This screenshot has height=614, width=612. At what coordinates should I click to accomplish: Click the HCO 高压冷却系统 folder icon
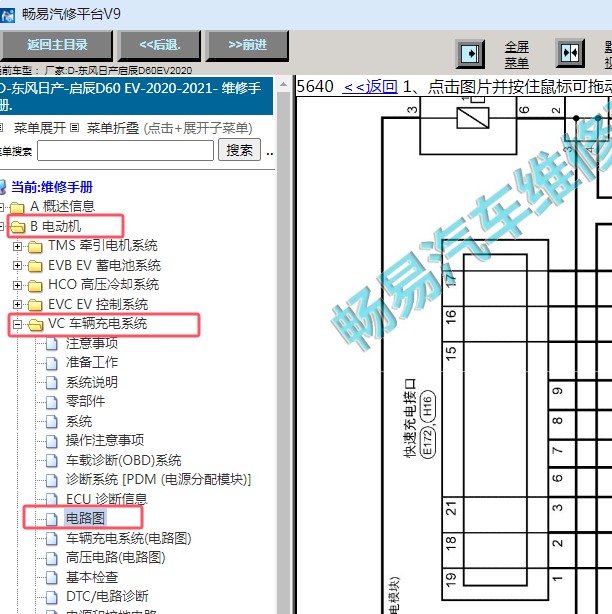point(35,285)
